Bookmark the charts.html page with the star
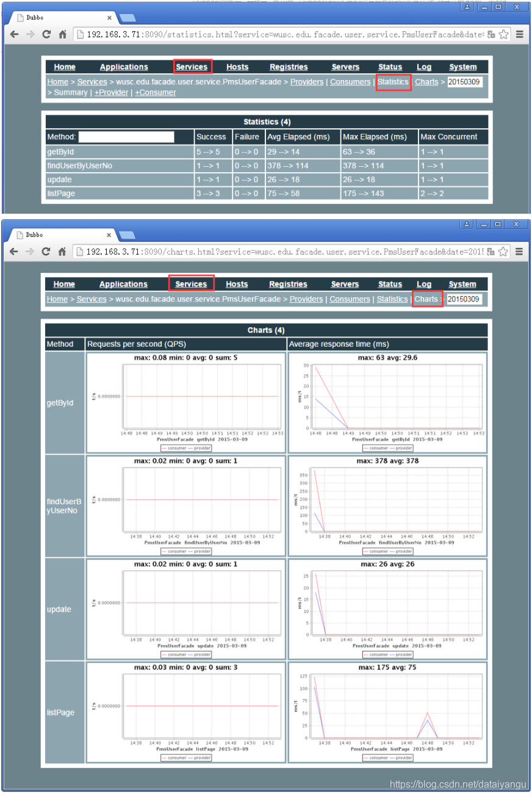 coord(503,251)
